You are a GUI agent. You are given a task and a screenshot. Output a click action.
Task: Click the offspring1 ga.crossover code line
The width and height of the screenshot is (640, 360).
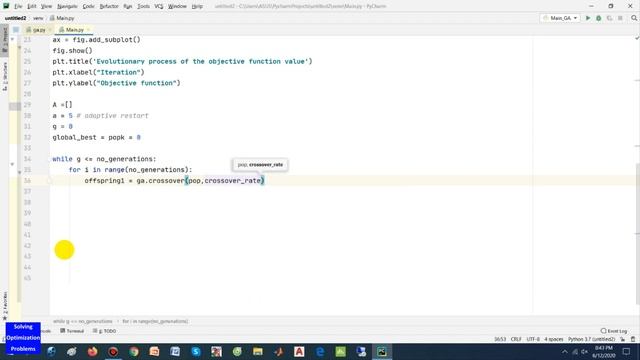(x=174, y=180)
